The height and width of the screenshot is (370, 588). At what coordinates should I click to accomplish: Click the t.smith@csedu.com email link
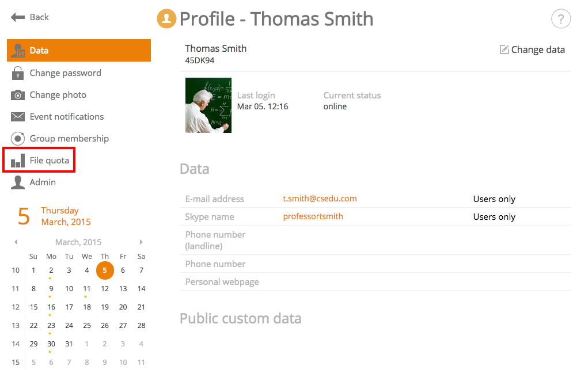[320, 199]
